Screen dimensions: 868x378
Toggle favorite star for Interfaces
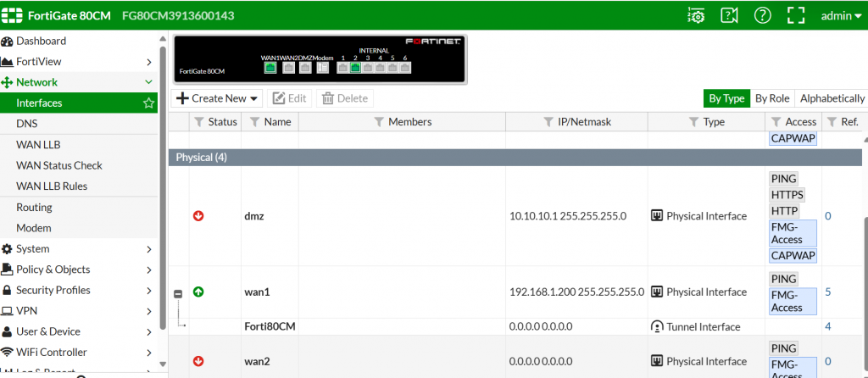tap(148, 103)
